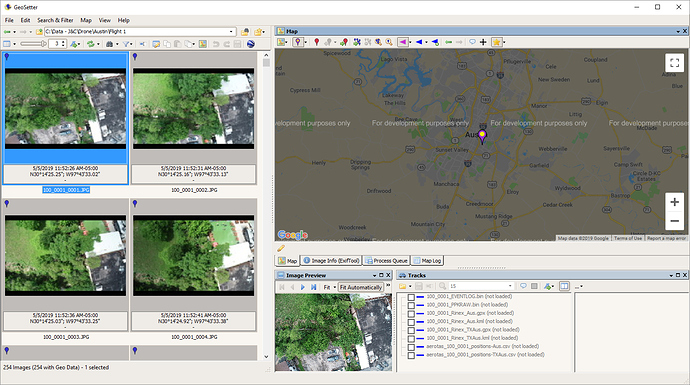Click the filter funnel icon
The width and height of the screenshot is (690, 385).
(126, 44)
